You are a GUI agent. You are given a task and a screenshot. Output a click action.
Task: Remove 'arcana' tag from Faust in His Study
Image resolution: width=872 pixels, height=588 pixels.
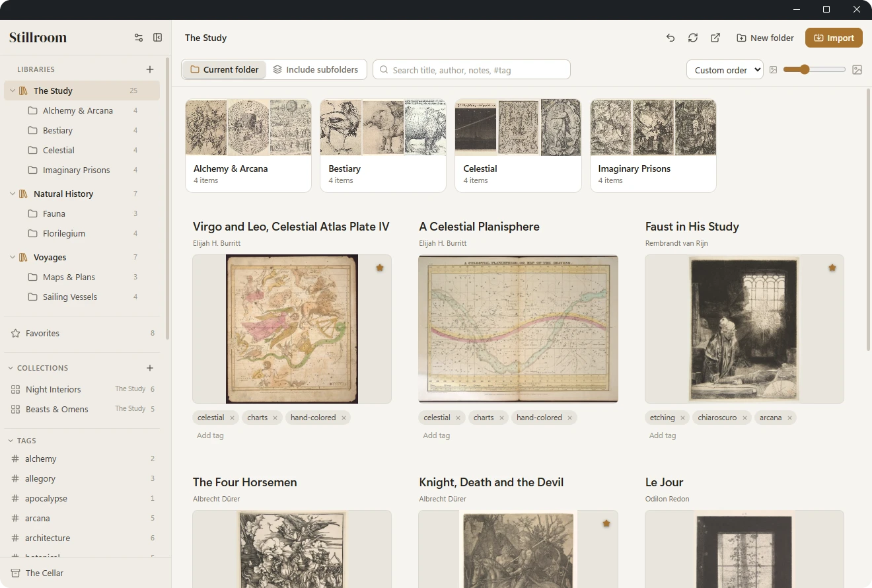pyautogui.click(x=789, y=418)
